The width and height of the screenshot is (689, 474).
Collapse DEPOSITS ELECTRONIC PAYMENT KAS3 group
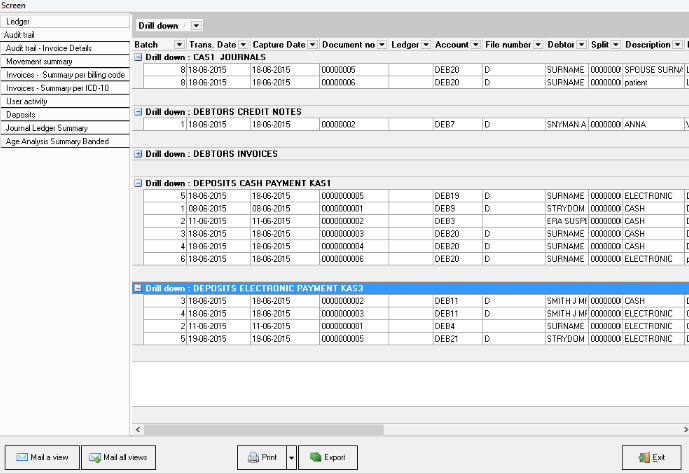pos(138,288)
